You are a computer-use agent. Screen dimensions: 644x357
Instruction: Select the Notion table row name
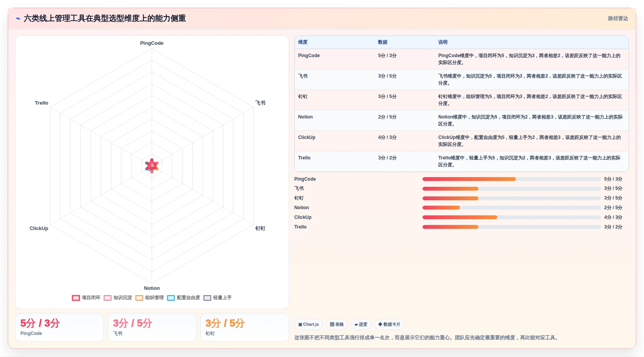305,117
